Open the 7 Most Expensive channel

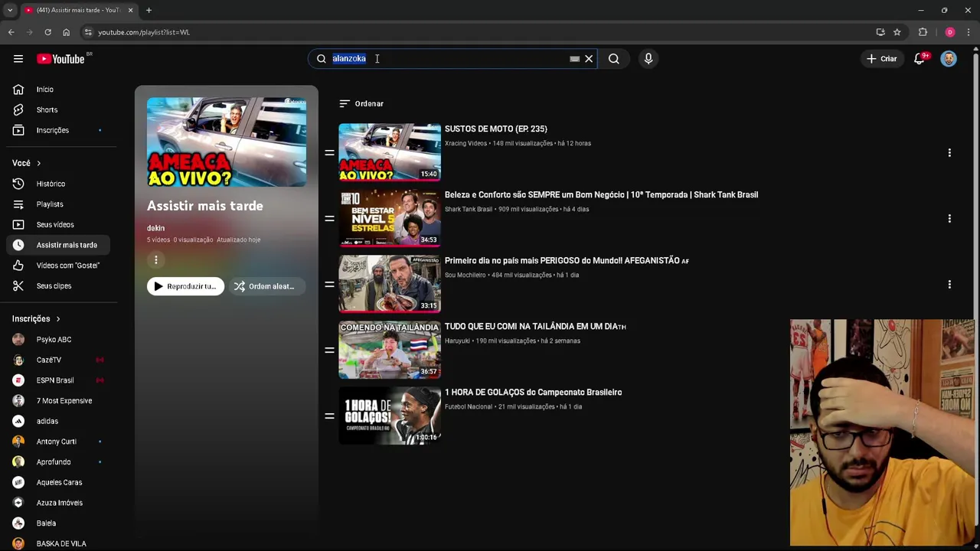(60, 400)
